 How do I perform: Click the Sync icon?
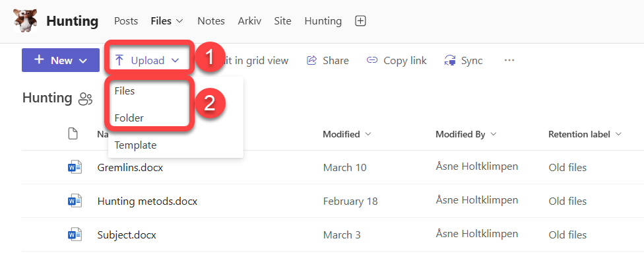[450, 61]
